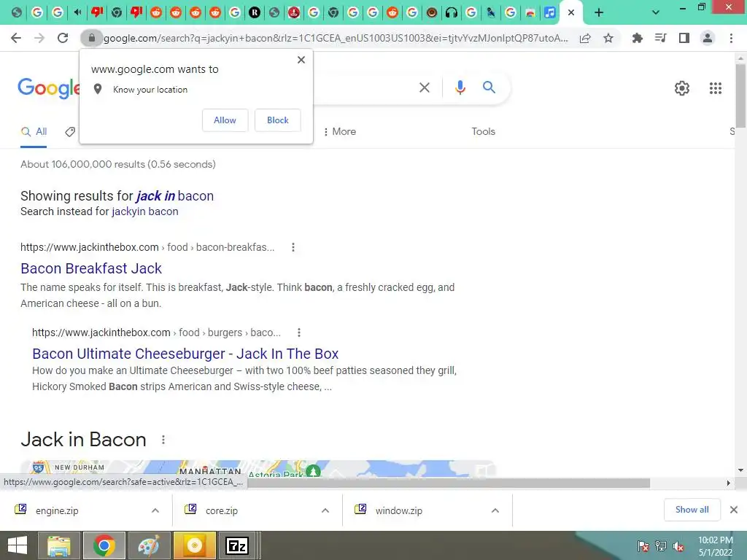Open the core.zip download
Screen dimensions: 747x560
point(222,510)
